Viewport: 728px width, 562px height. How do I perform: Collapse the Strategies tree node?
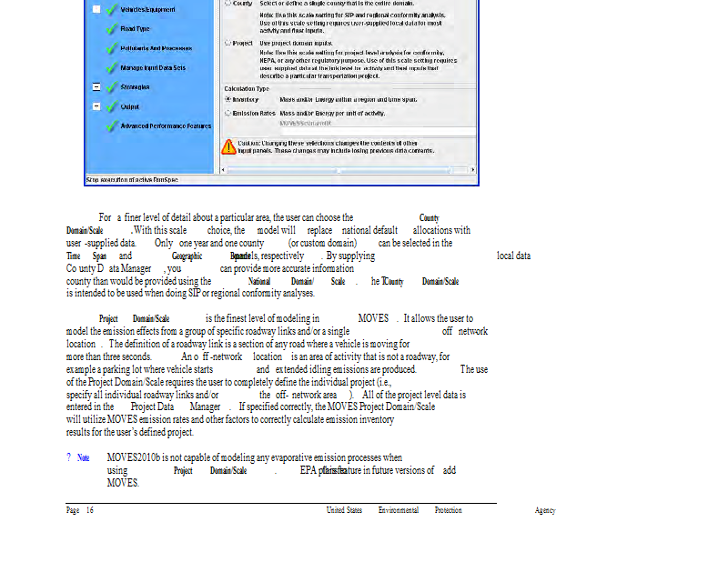coord(96,87)
